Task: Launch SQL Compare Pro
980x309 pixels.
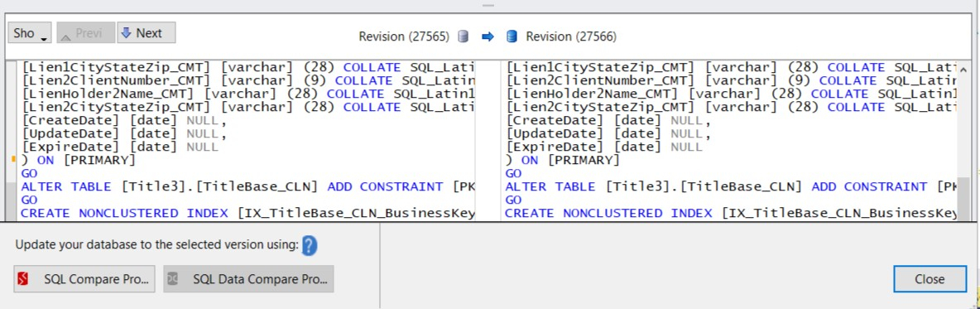Action: [84, 279]
